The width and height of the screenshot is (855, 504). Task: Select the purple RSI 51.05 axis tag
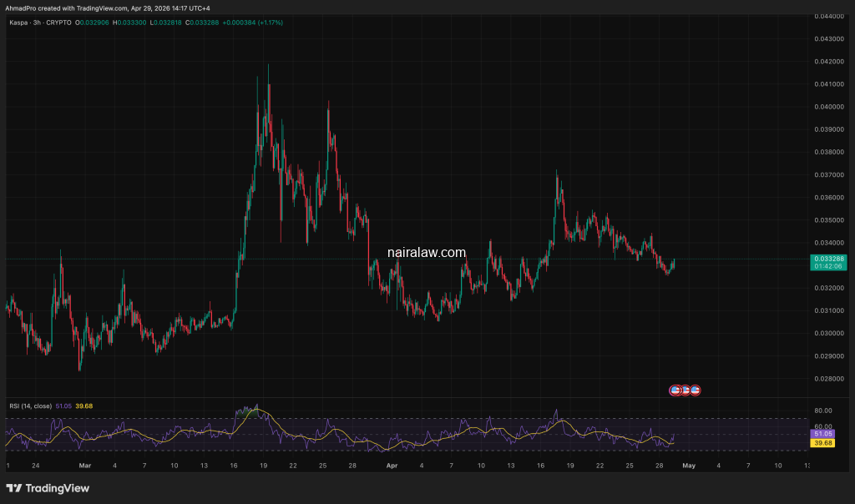point(822,435)
